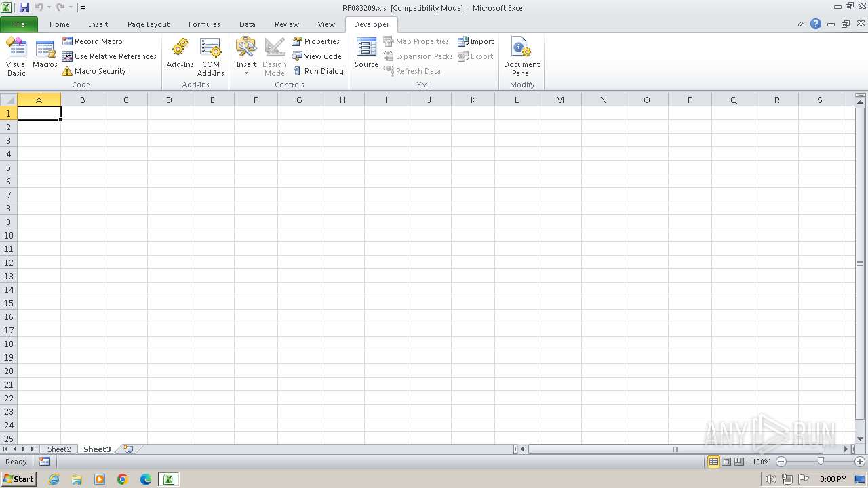Launch Internet Explorer from taskbar
Image resolution: width=868 pixels, height=488 pixels.
(x=54, y=479)
